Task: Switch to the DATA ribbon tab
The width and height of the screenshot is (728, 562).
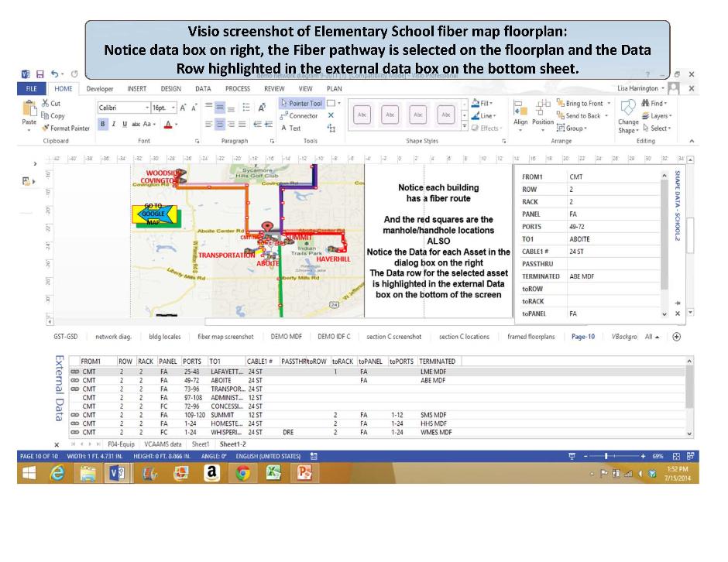Action: coord(203,89)
